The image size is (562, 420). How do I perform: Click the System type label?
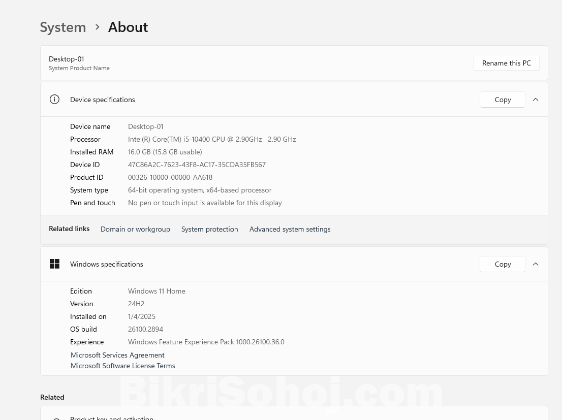(x=89, y=190)
